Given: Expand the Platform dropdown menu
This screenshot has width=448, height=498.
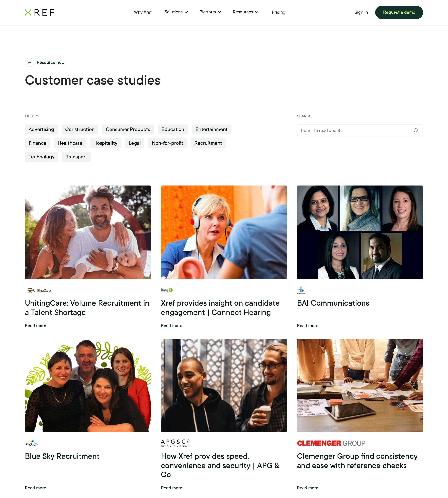Looking at the screenshot, I should click(210, 12).
